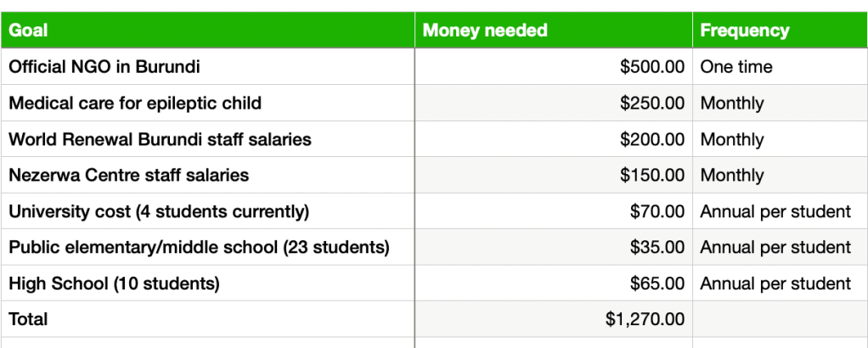Image resolution: width=868 pixels, height=348 pixels.
Task: Click the One time frequency cell
Action: [736, 66]
